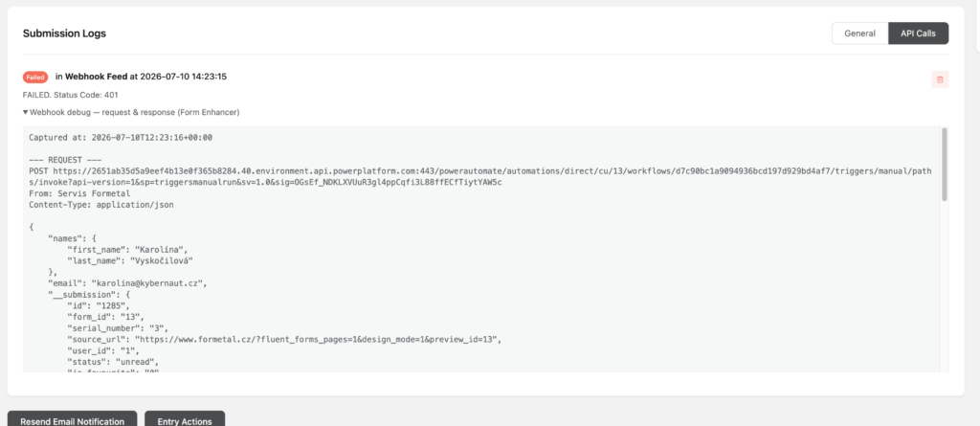Image resolution: width=980 pixels, height=426 pixels.
Task: Click the 'FAILED. Status Code: 401' text
Action: pyautogui.click(x=70, y=95)
